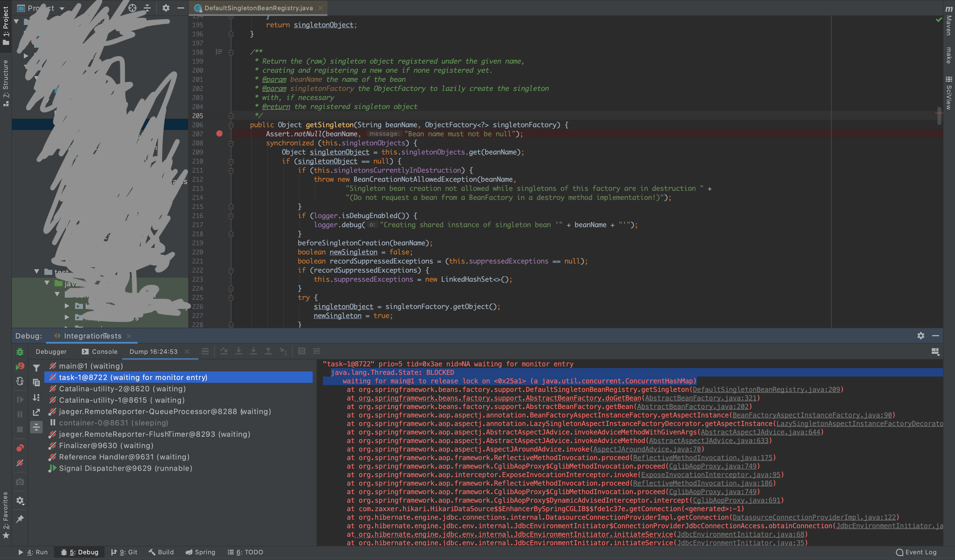Collapse root project node arrow
Viewport: 955px width, 560px height.
[x=16, y=22]
